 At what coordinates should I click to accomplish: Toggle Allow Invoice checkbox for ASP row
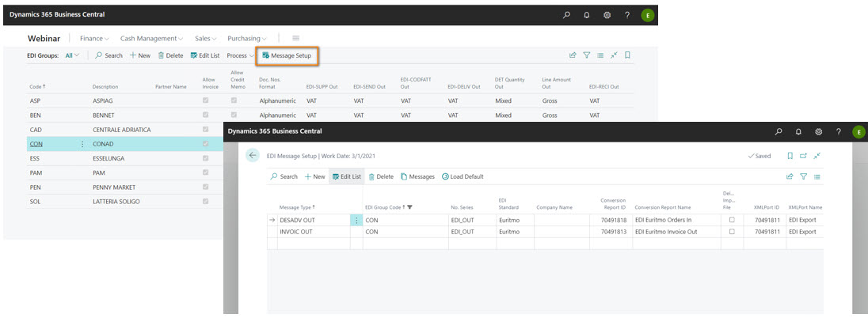tap(207, 101)
